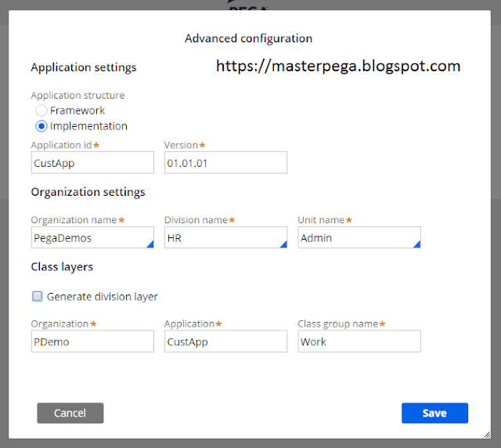The height and width of the screenshot is (448, 501).
Task: Click the Application CustApp class layer field
Action: coord(226,341)
